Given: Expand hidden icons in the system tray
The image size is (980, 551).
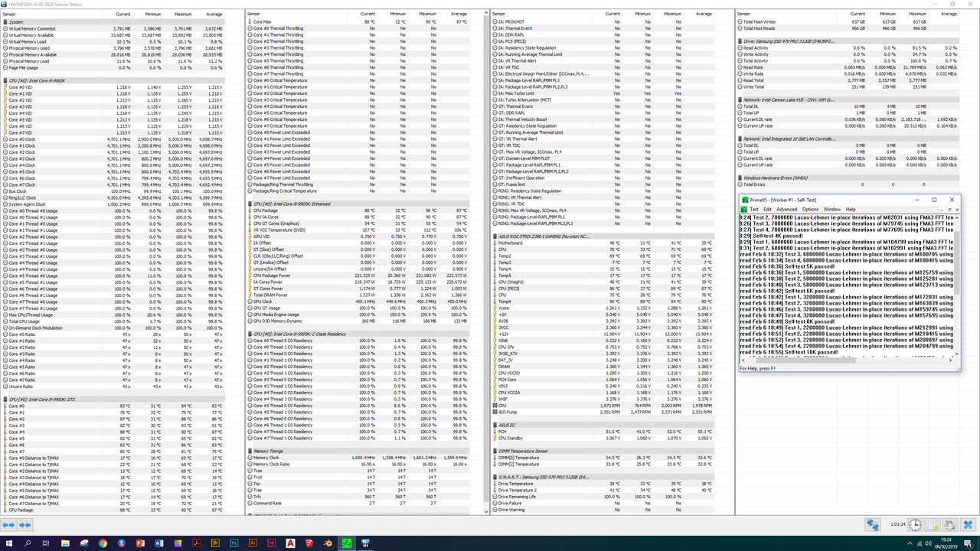Looking at the screenshot, I should click(x=910, y=543).
